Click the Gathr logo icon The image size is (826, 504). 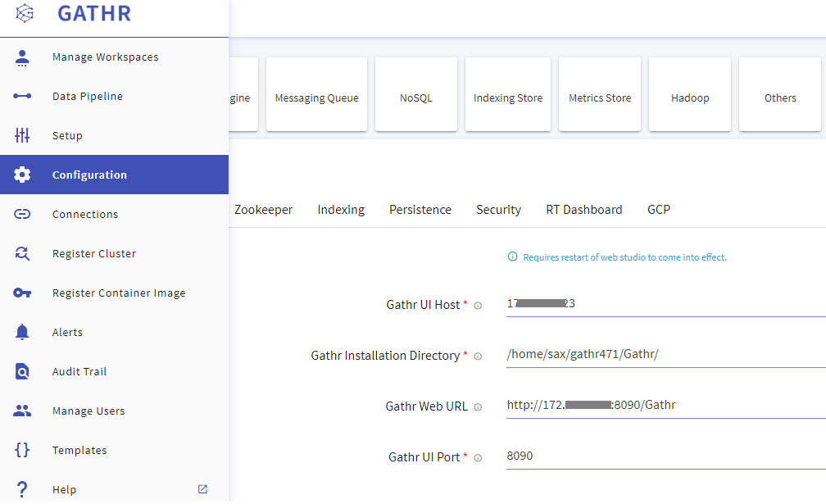25,13
